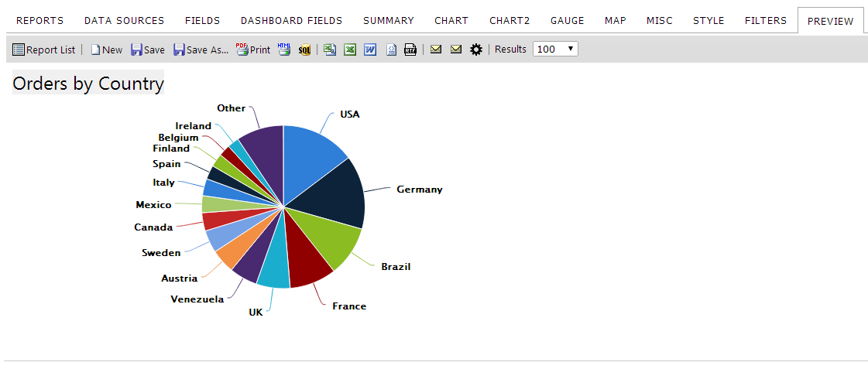Switch to the Data Sources tab
The width and height of the screenshot is (868, 369).
124,20
